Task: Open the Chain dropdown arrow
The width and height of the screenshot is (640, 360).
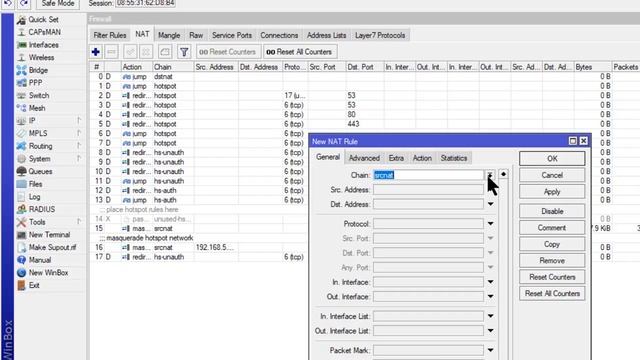Action: pos(490,175)
